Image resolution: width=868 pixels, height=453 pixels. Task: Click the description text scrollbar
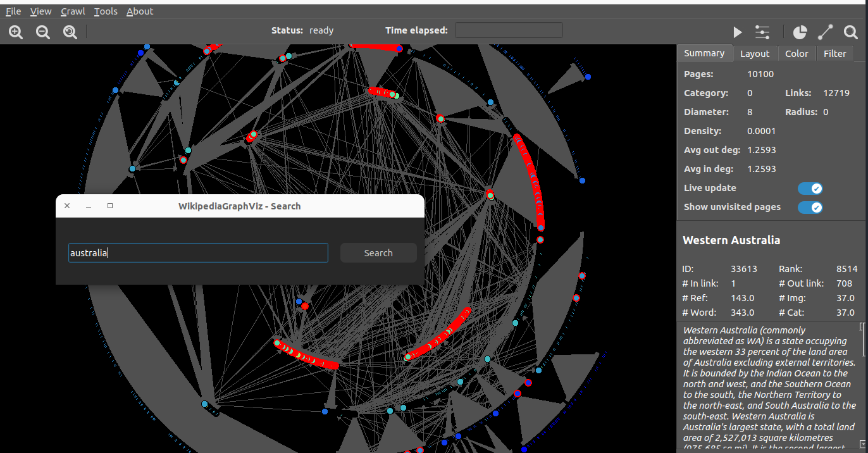[862, 386]
